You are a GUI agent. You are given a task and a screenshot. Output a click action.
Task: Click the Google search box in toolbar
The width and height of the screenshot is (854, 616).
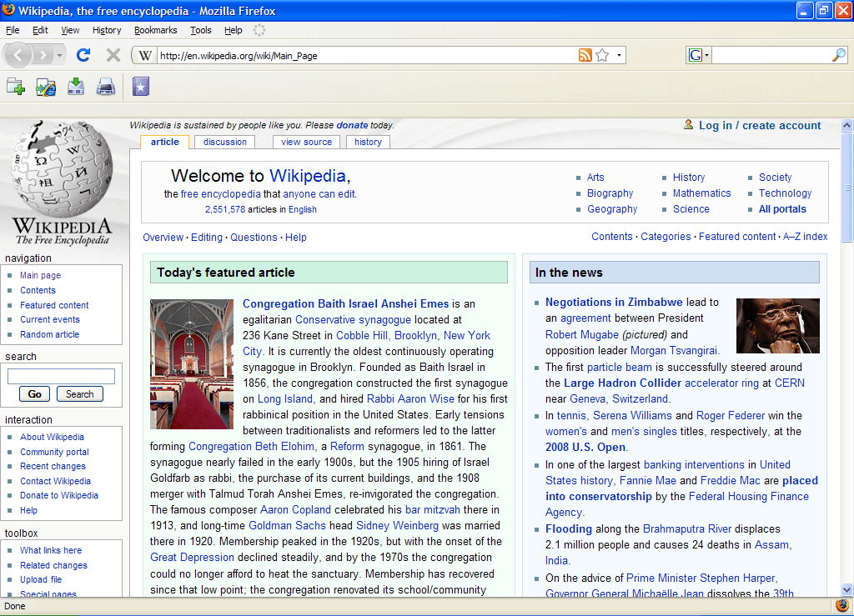pyautogui.click(x=771, y=55)
